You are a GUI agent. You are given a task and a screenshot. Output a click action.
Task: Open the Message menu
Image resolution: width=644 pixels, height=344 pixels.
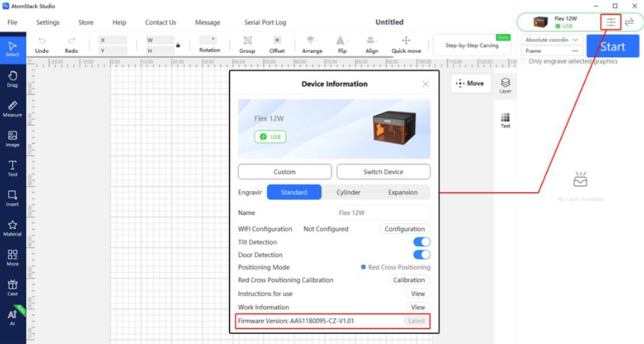pyautogui.click(x=208, y=22)
